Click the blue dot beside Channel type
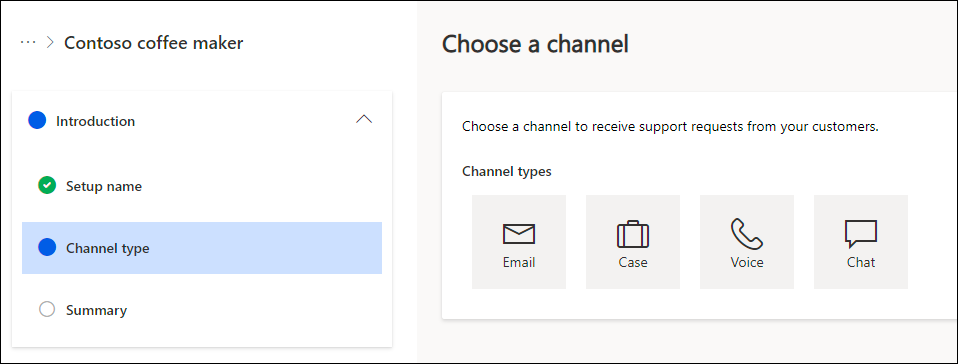Screen dimensions: 958x364 pos(47,247)
